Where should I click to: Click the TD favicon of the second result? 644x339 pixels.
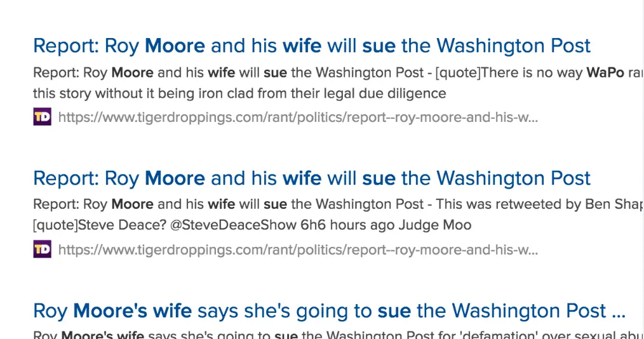42,249
